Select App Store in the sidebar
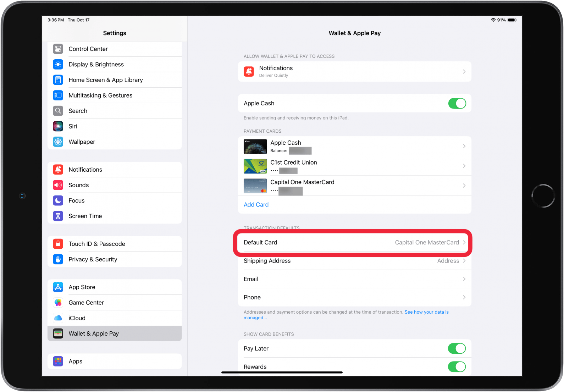 coord(82,287)
